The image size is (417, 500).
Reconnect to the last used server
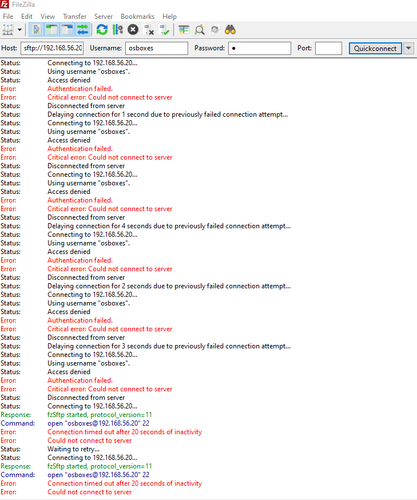tap(164, 30)
